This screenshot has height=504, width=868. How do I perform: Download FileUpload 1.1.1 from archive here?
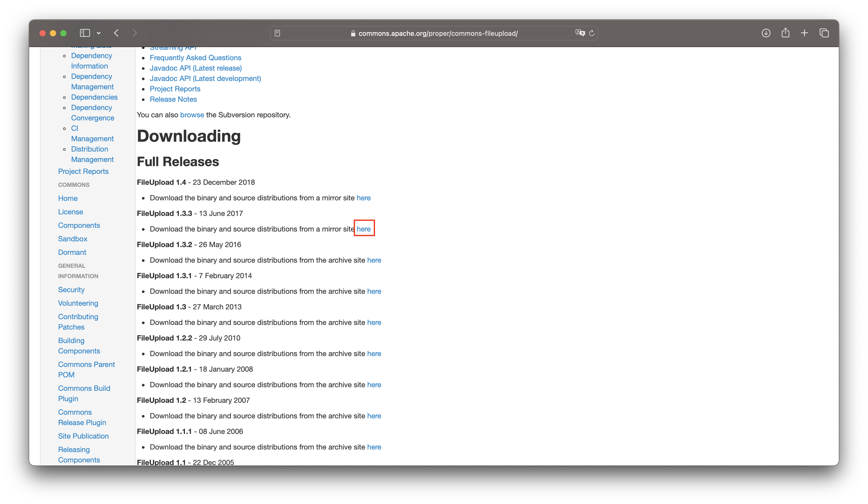point(374,447)
